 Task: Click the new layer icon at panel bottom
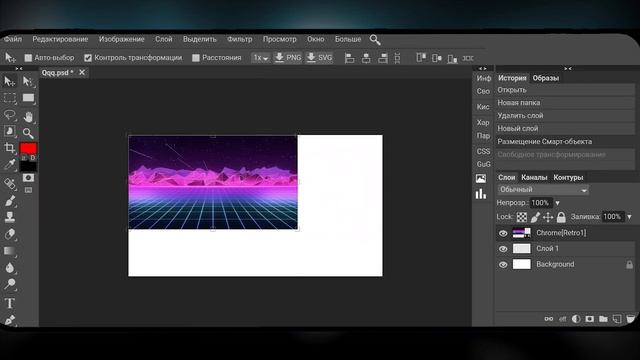pos(617,319)
